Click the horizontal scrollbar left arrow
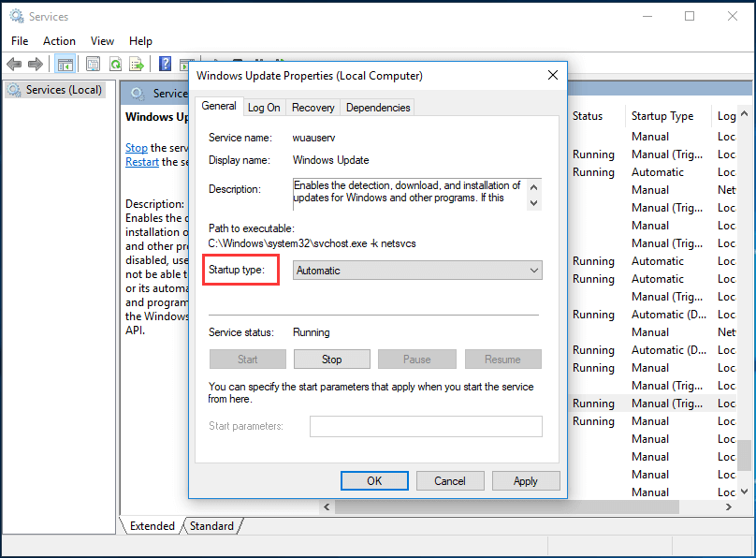Viewport: 756px width, 558px height. (x=327, y=507)
